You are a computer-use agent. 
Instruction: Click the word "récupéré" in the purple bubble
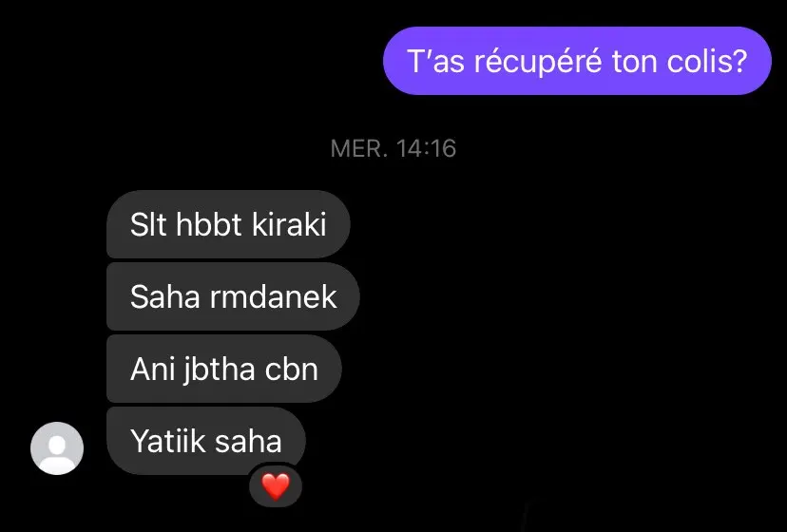tap(538, 62)
